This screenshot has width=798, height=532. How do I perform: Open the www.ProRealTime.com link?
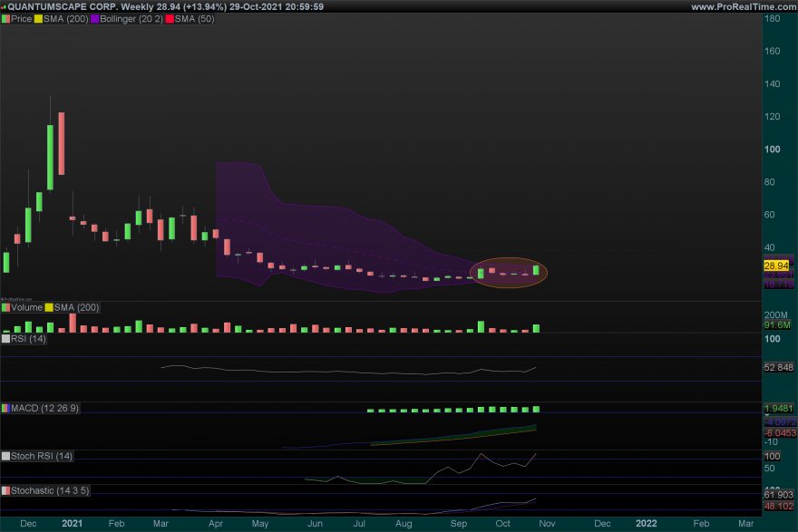744,6
